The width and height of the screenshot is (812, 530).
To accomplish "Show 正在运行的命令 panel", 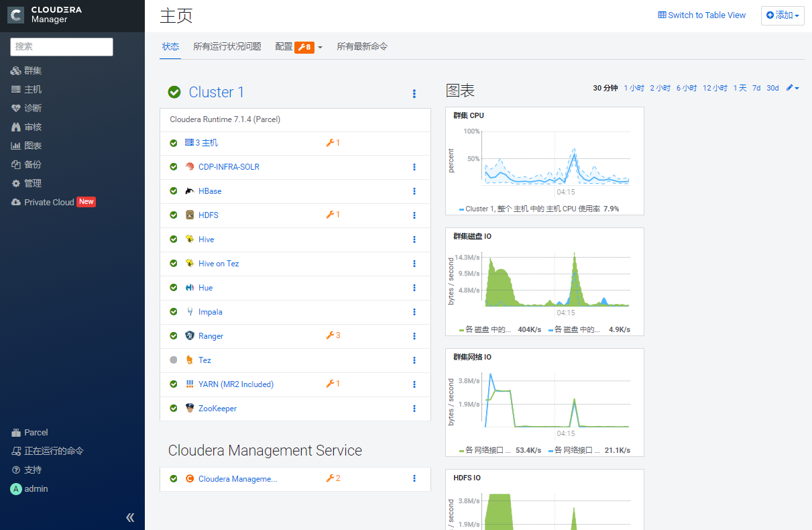I will pos(48,452).
